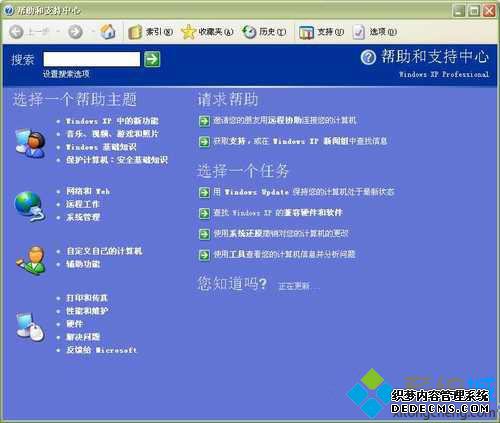Open 收藏夹 favorites with star icon

click(207, 32)
